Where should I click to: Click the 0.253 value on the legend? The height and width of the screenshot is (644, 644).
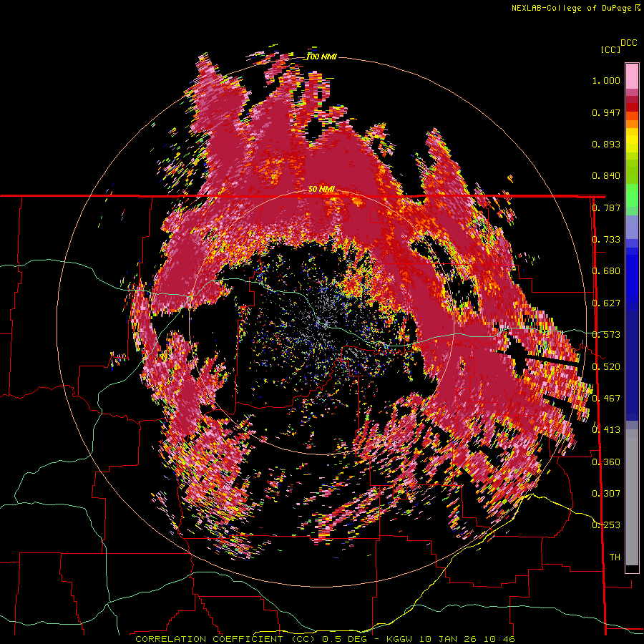606,525
